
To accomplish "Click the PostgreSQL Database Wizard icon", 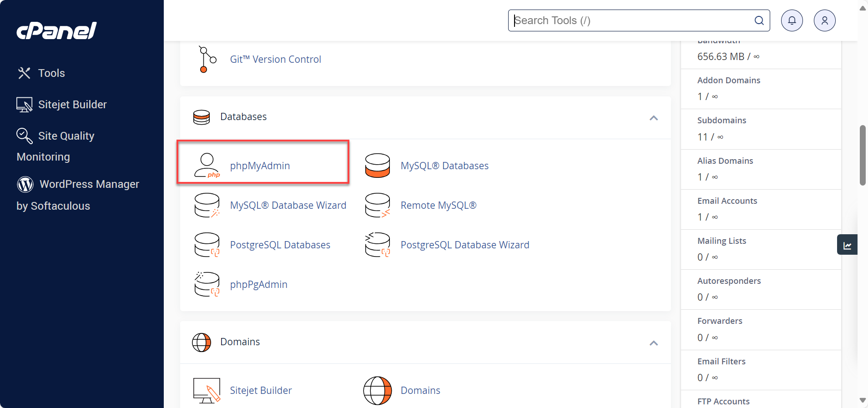I will click(378, 245).
